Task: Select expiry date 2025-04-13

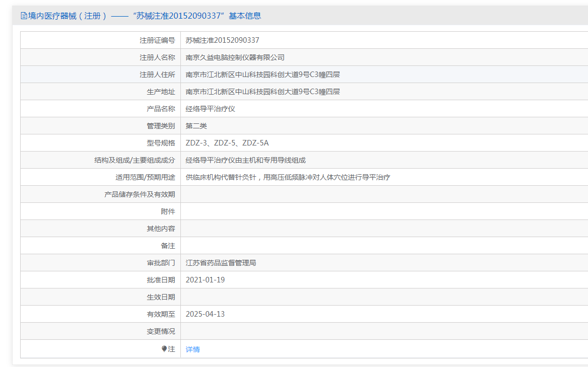Action: point(205,314)
